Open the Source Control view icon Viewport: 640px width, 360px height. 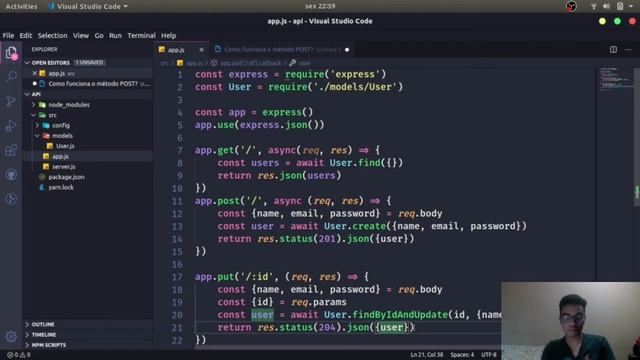coord(11,101)
